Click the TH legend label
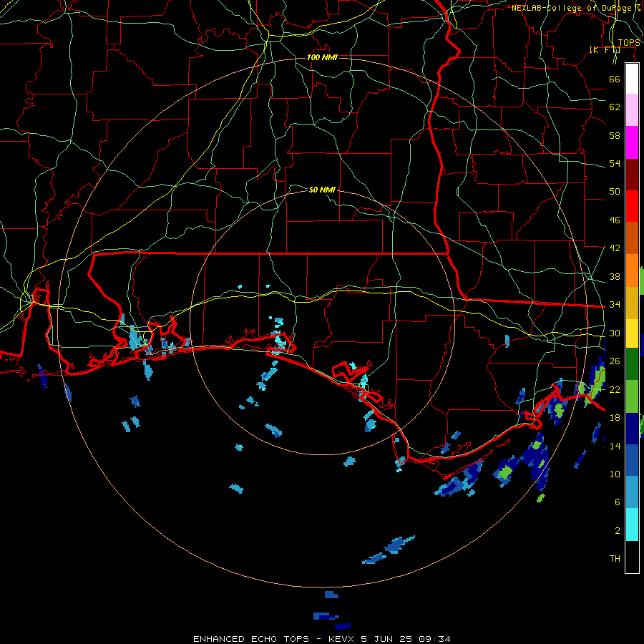Viewport: 644px width, 644px height. click(615, 559)
